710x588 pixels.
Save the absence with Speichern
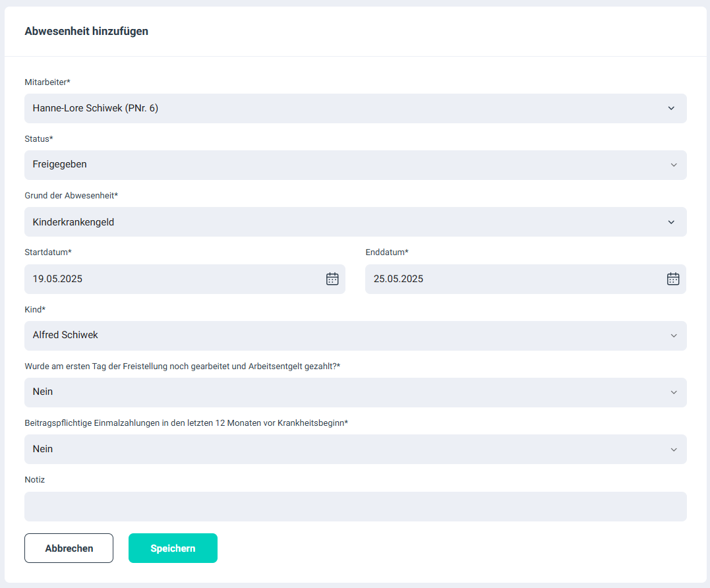[173, 548]
